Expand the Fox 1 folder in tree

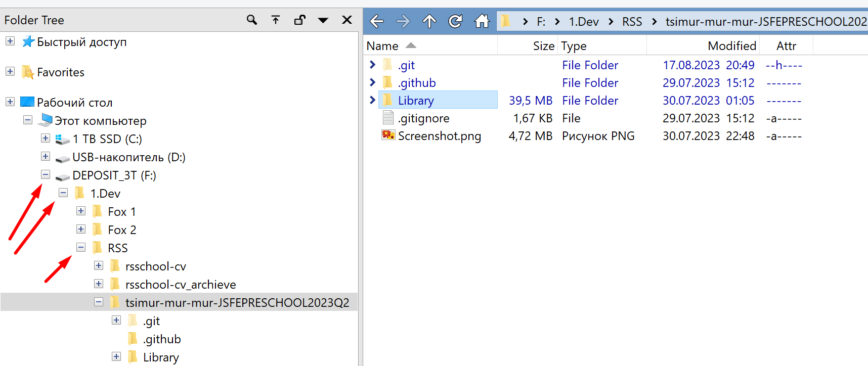[x=81, y=211]
